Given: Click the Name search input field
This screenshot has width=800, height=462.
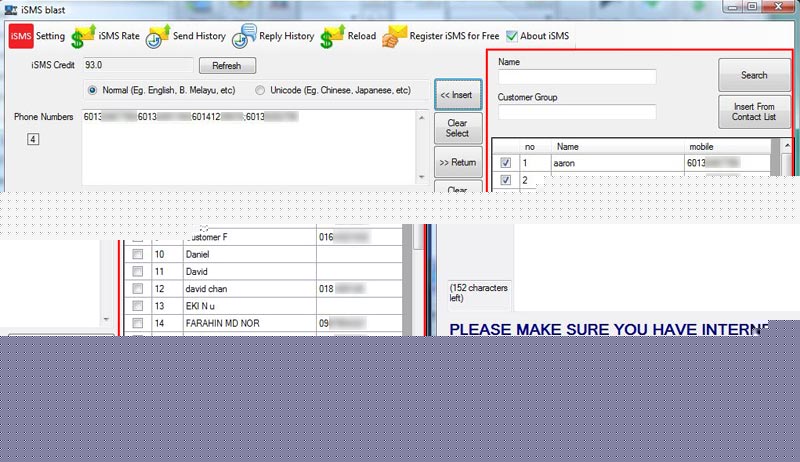Looking at the screenshot, I should tap(577, 77).
